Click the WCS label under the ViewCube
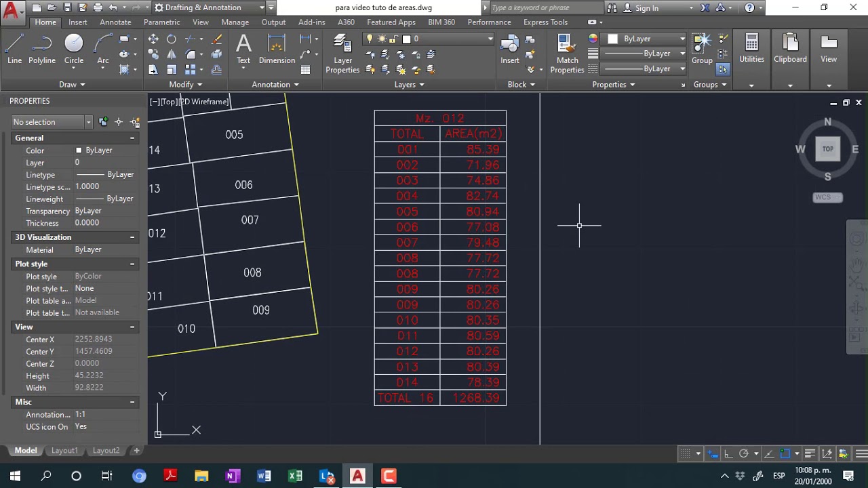868x488 pixels. (827, 197)
